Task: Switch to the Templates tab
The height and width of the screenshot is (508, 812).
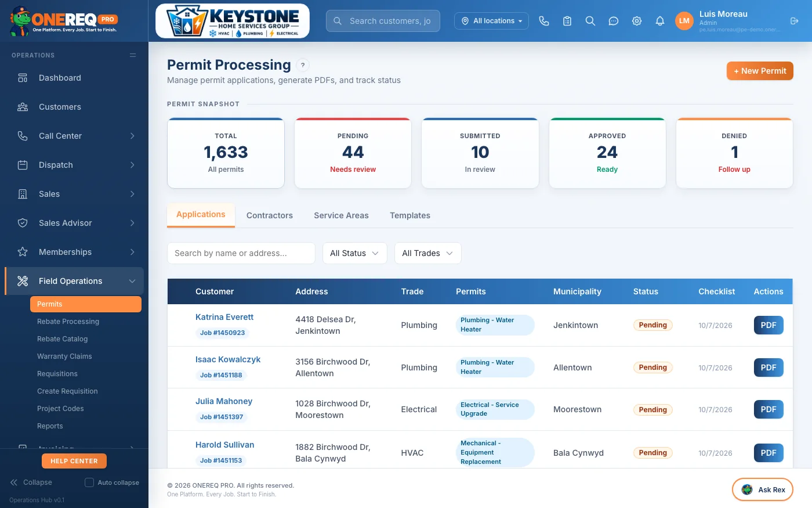Action: point(410,215)
